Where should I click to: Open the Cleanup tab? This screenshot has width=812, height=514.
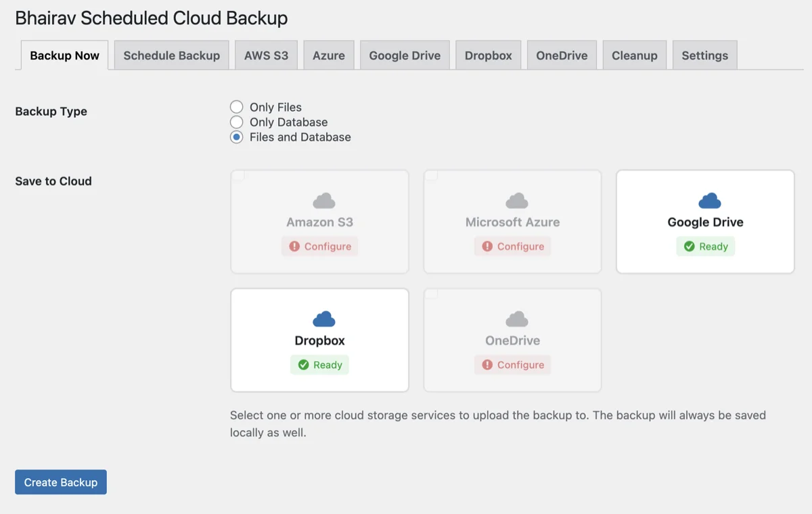click(x=634, y=55)
